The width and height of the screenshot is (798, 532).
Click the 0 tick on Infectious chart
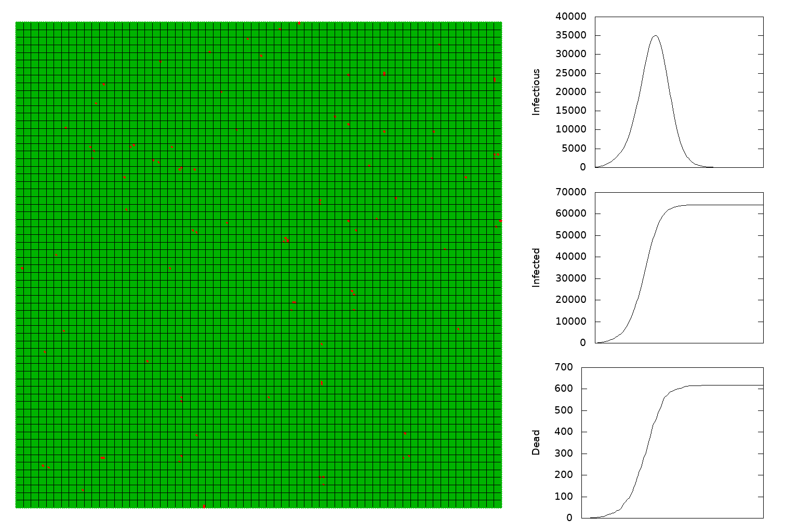pos(583,167)
